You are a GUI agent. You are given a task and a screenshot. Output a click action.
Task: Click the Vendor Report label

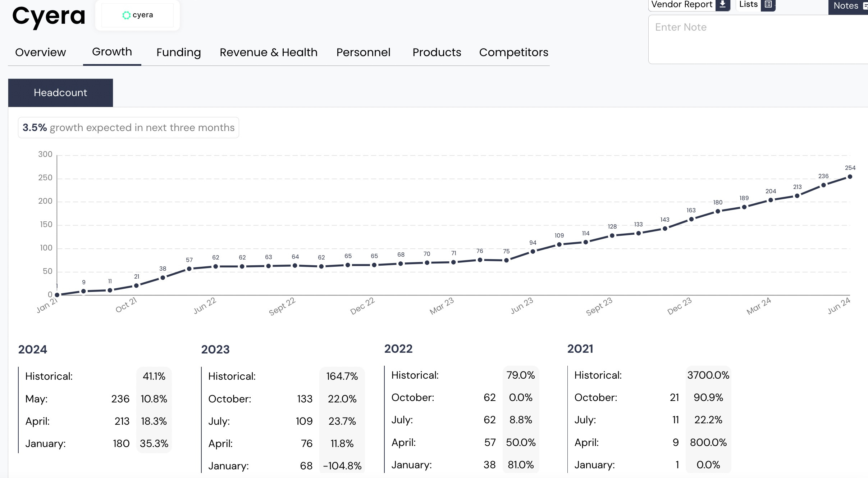[682, 4]
